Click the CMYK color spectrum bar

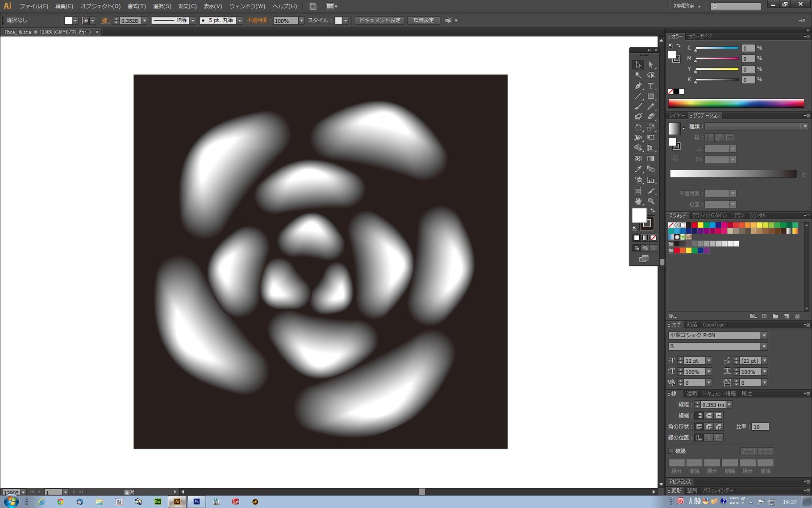click(736, 104)
